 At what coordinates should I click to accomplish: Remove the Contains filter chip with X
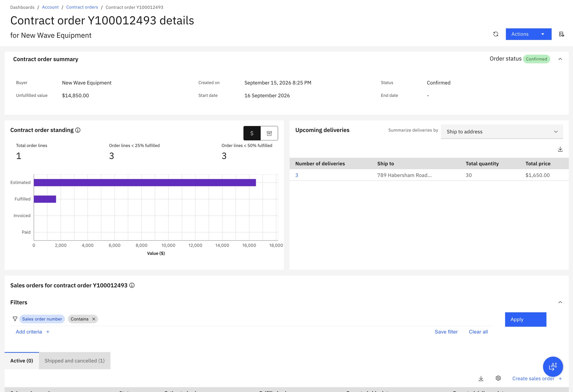pos(94,319)
